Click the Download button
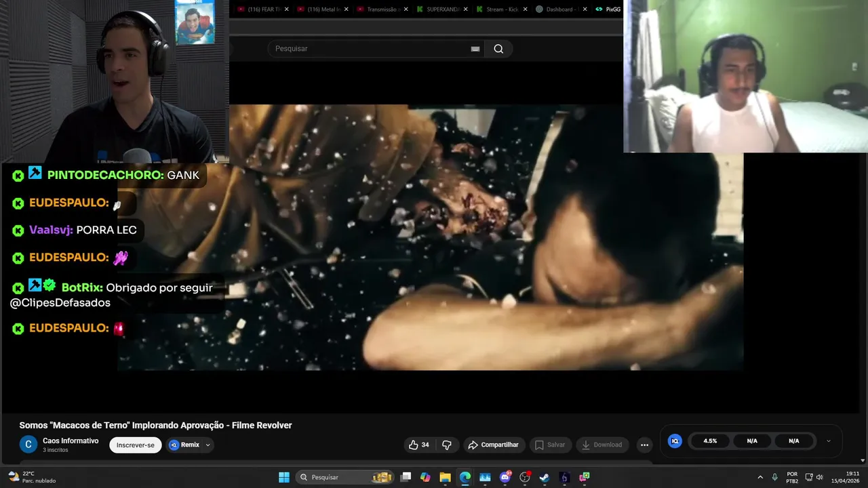This screenshot has width=868, height=488. coord(602,445)
